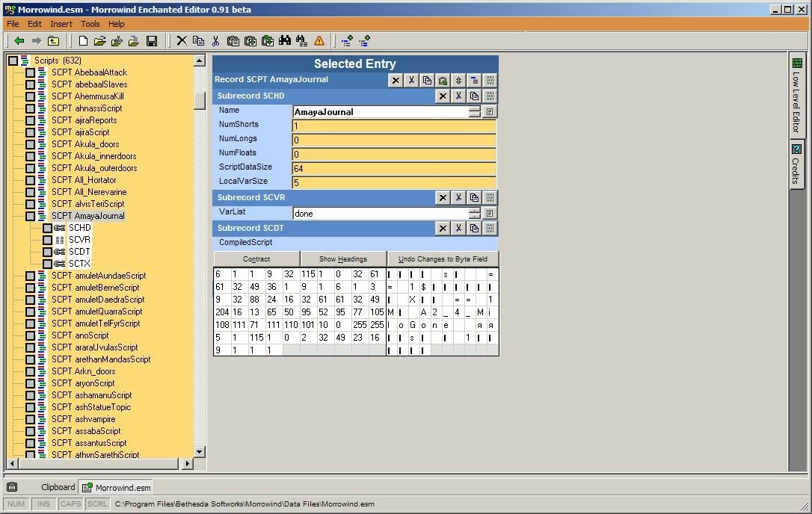Click the open folder icon in the toolbar
This screenshot has width=812, height=514.
(100, 41)
